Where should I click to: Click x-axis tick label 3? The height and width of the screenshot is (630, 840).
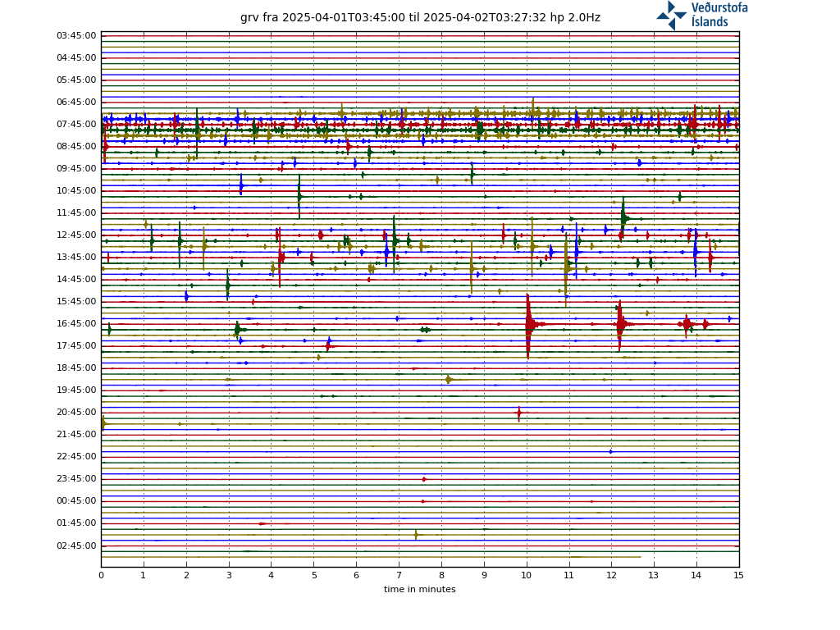click(229, 575)
